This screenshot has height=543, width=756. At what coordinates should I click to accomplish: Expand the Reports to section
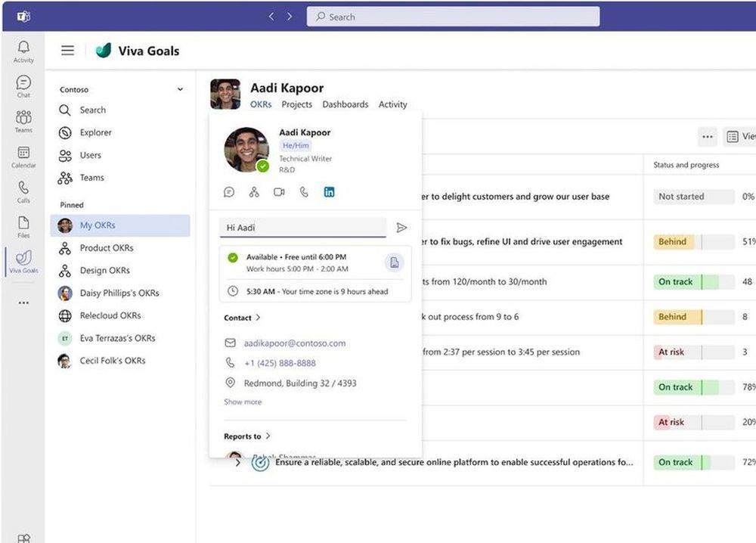(x=268, y=436)
